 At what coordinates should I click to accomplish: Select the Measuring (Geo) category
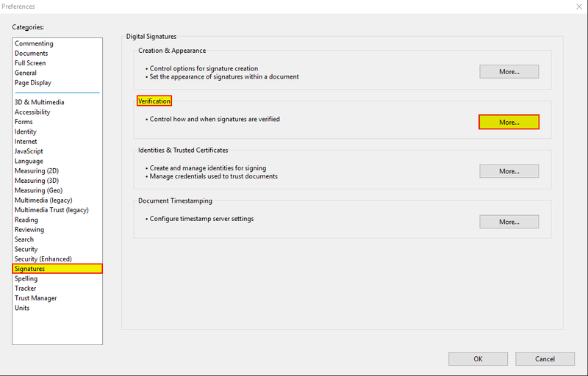(x=39, y=190)
